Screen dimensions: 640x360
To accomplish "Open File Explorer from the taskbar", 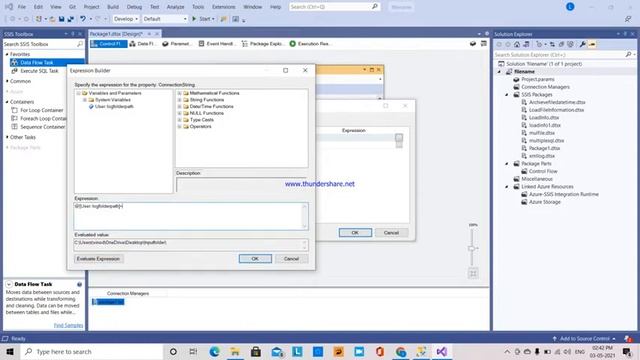I will click(235, 351).
